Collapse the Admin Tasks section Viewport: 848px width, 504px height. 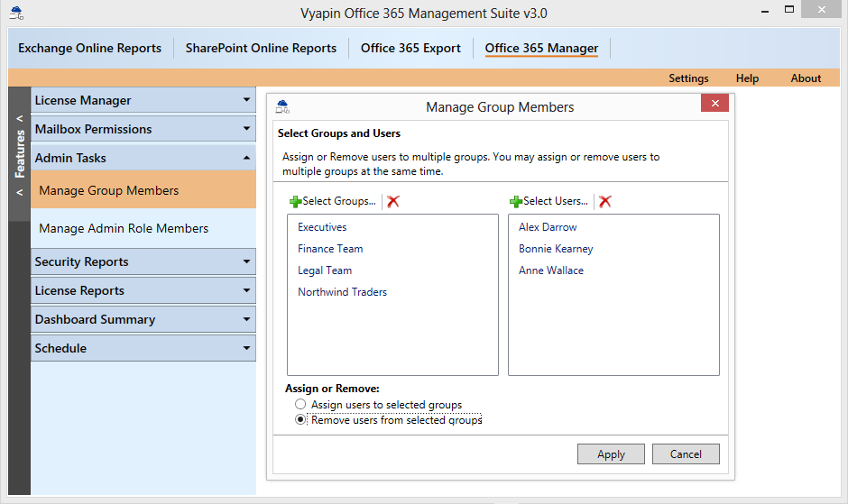click(143, 158)
